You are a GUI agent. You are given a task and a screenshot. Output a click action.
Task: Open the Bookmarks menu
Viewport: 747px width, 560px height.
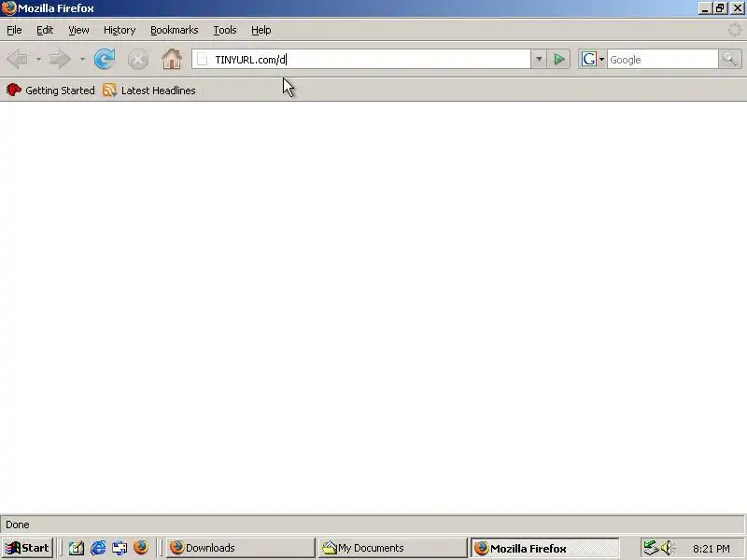[x=175, y=30]
